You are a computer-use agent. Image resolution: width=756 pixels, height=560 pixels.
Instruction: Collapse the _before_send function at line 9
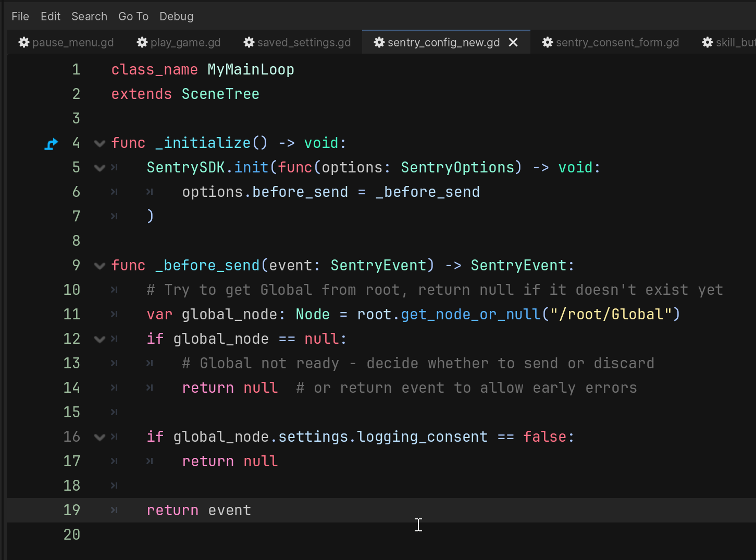[100, 266]
